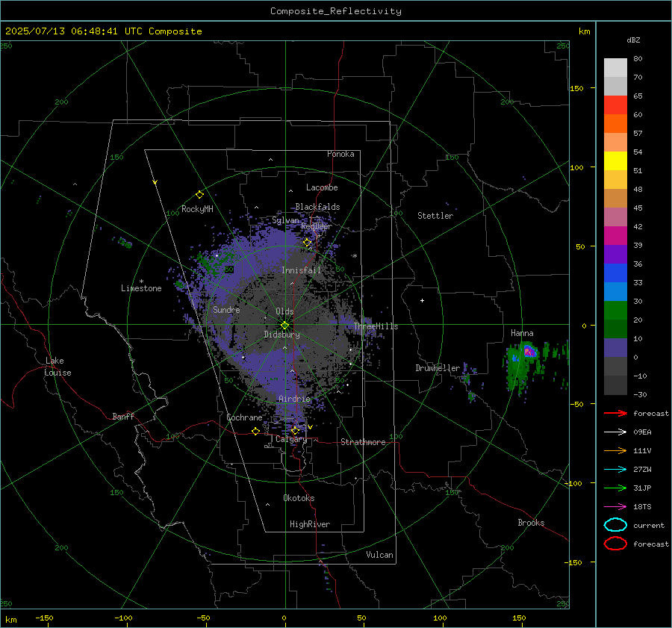The height and width of the screenshot is (628, 672).
Task: Click the cyan current ellipse icon
Action: 615,525
